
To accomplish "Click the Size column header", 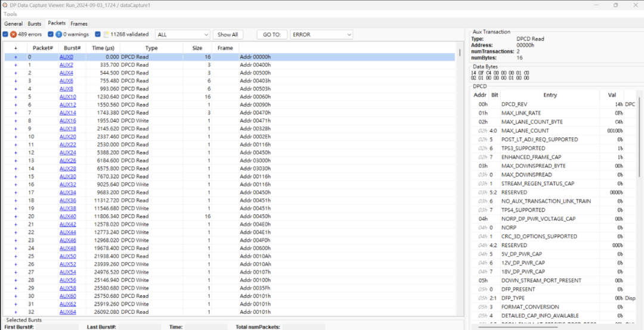I will coord(197,48).
